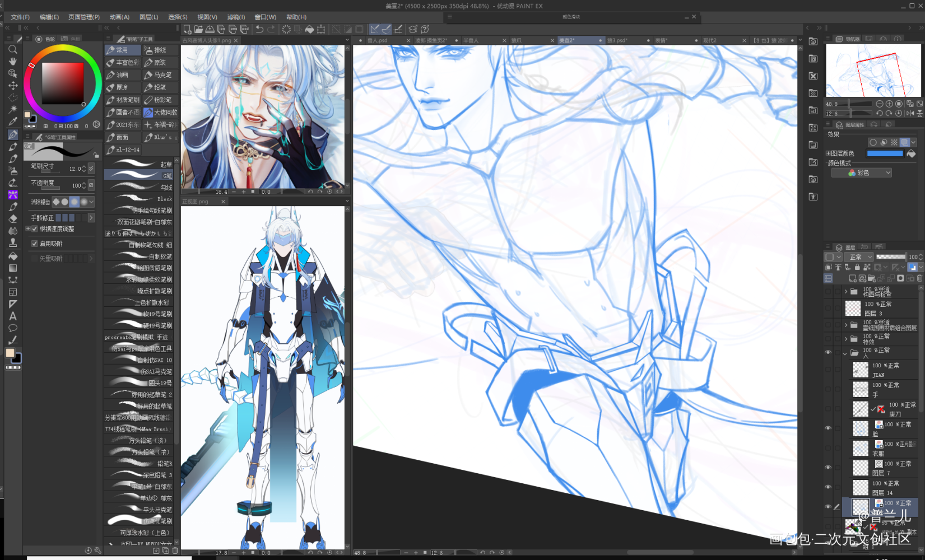Toggle layer color effect button
925x560 pixels.
pos(904,142)
